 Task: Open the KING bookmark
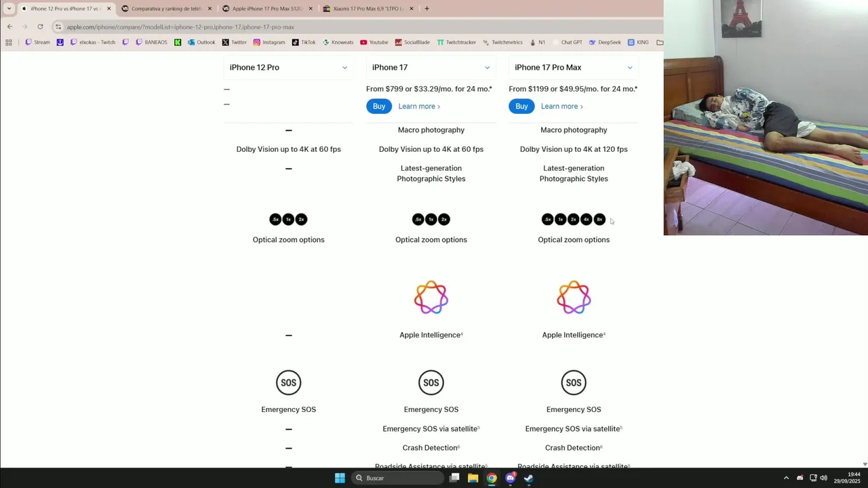[638, 42]
